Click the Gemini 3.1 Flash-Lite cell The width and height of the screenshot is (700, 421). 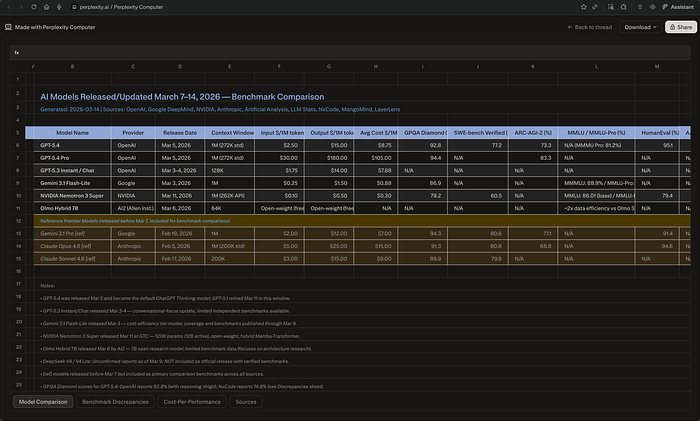(x=72, y=183)
